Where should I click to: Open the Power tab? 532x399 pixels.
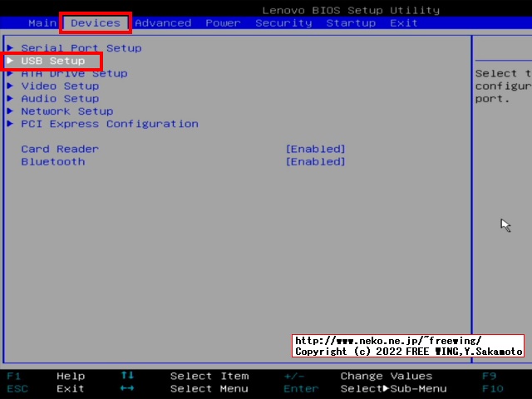coord(223,23)
